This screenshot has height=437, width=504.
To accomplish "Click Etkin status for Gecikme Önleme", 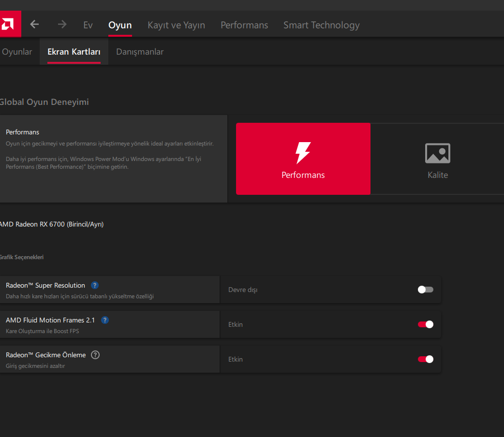I will click(235, 359).
